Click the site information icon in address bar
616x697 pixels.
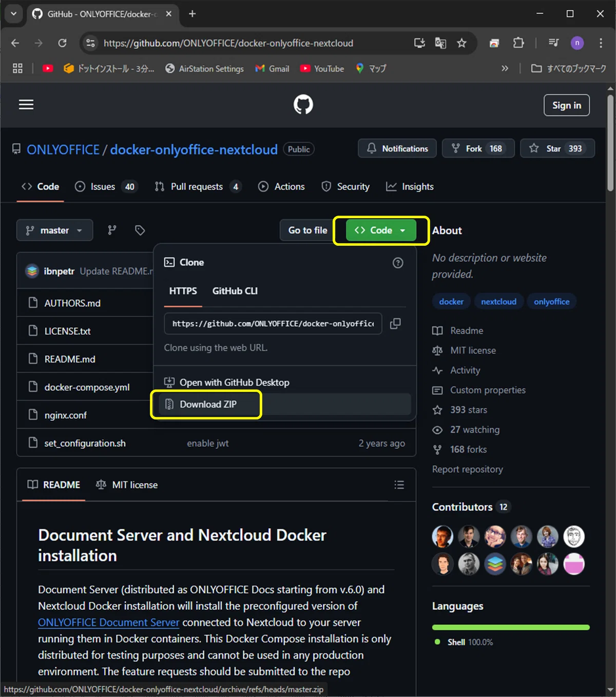[x=90, y=43]
